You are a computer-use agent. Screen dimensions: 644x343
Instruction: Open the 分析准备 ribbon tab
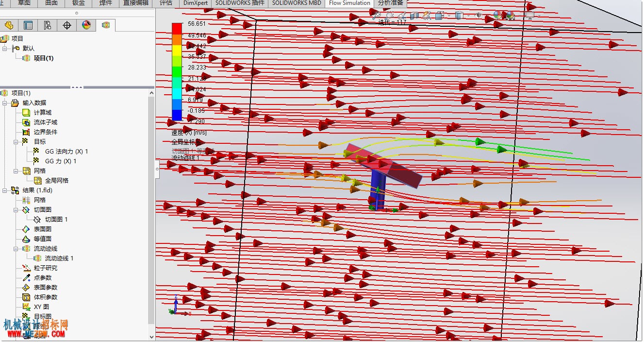pos(390,3)
